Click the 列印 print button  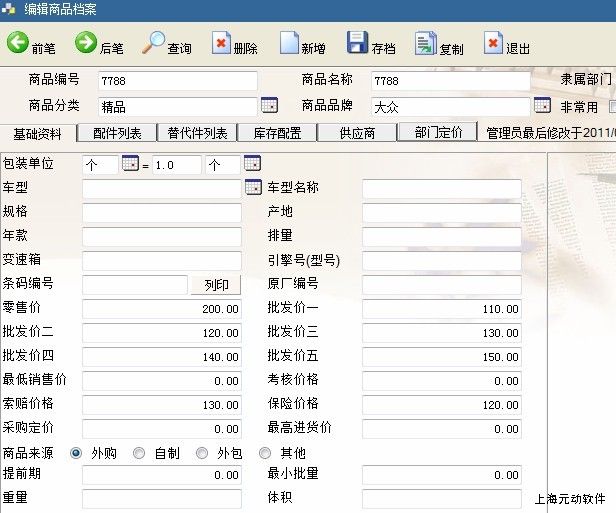(215, 285)
